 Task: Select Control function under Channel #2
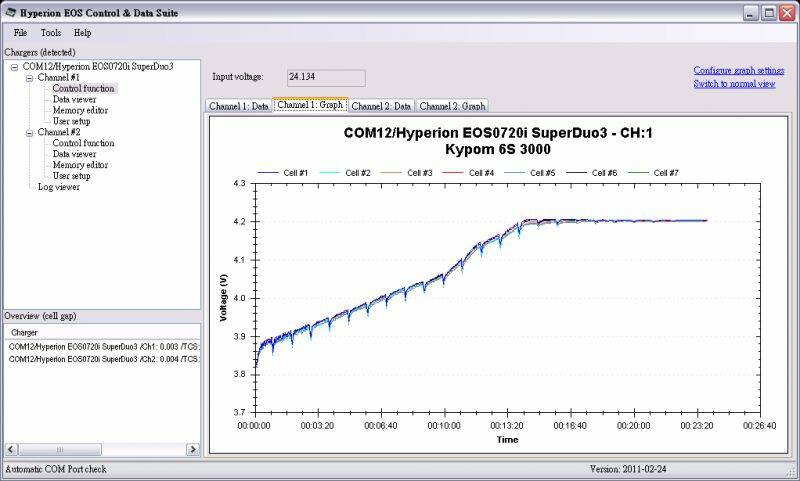tap(84, 143)
